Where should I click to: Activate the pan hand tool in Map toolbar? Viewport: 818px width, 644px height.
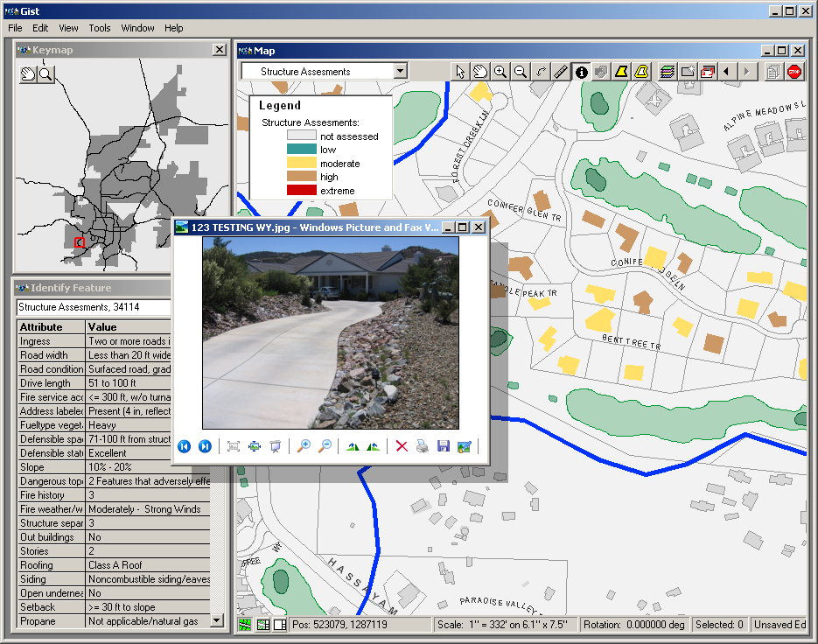(x=480, y=72)
